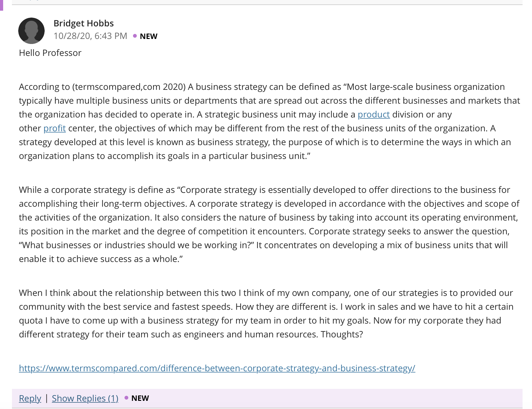Screen dimensions: 532x409
Task: Click the 'Hello Professor' greeting line
Action: pos(50,53)
